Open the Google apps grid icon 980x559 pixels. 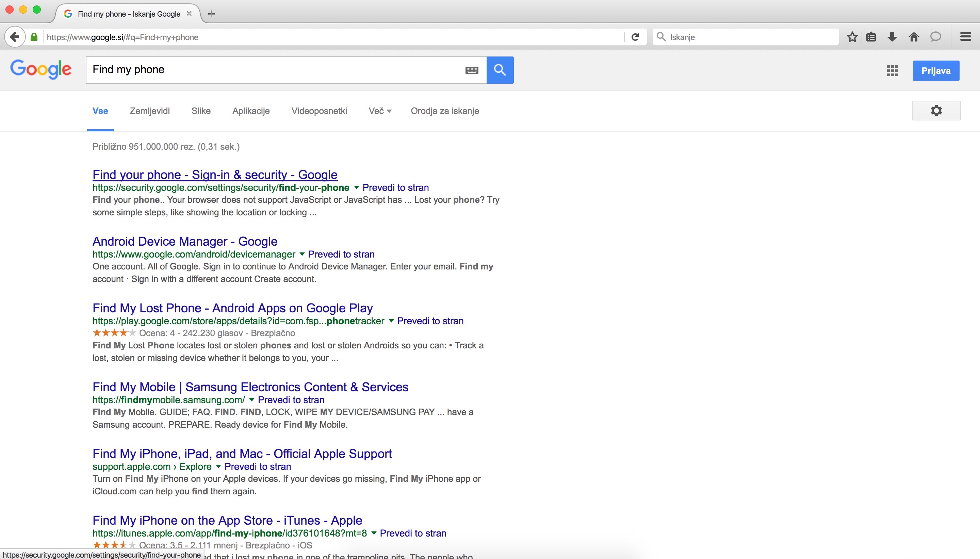pos(893,71)
